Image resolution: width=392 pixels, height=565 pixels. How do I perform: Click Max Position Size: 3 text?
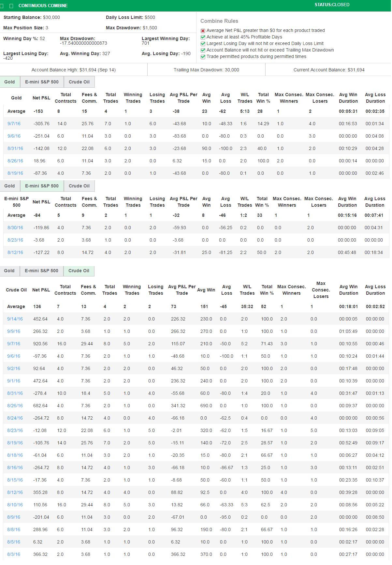(26, 28)
